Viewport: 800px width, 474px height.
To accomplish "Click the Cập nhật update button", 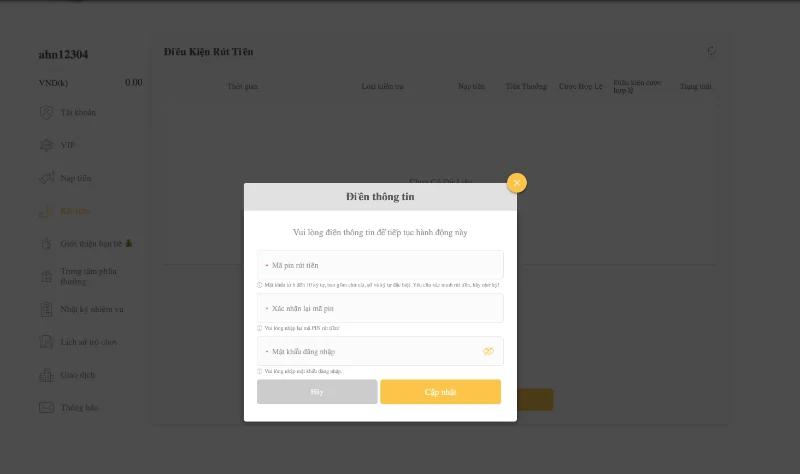I will point(440,392).
